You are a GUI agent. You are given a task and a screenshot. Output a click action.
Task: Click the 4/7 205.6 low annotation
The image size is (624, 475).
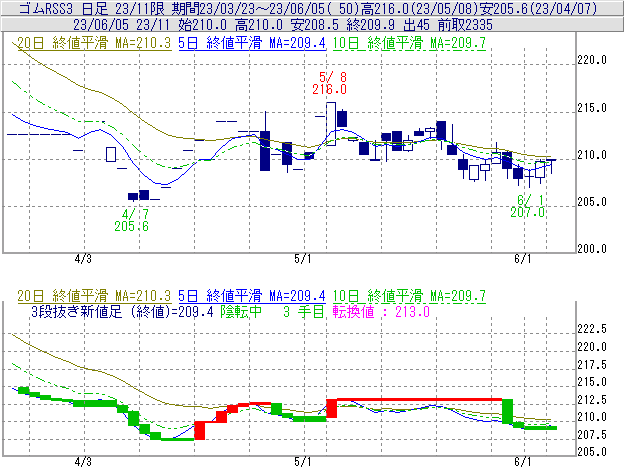coord(132,220)
